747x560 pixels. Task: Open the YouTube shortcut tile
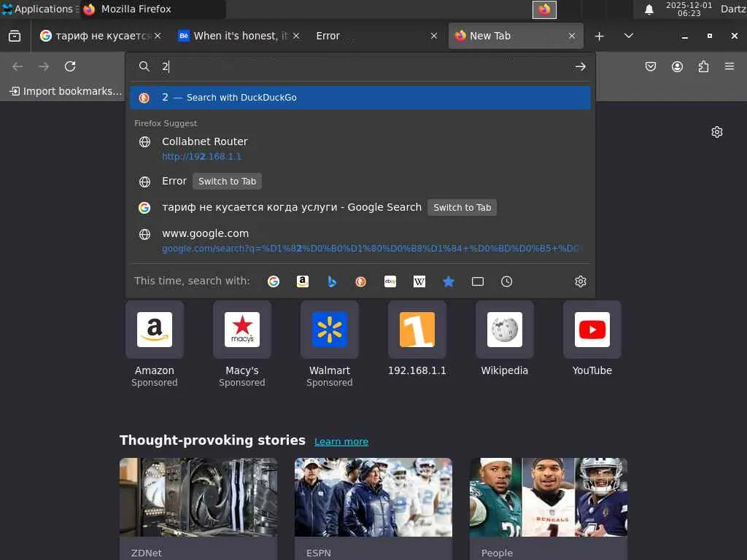tap(592, 330)
